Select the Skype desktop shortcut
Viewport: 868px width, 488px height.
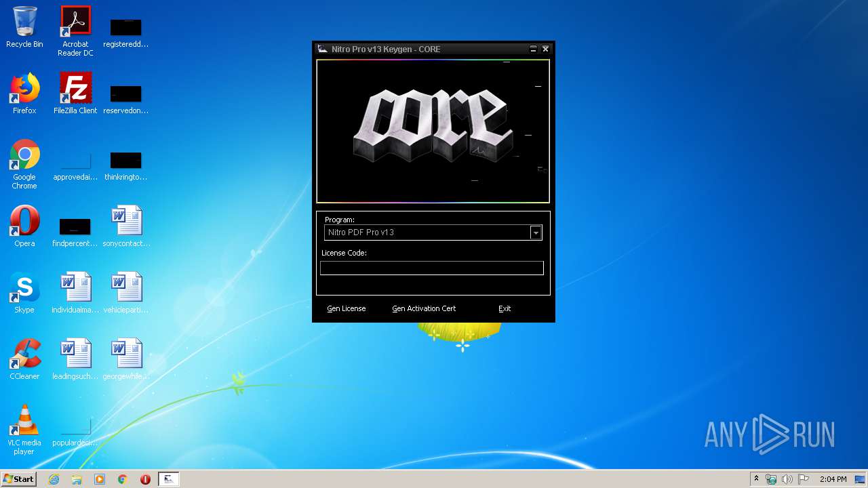click(x=24, y=293)
